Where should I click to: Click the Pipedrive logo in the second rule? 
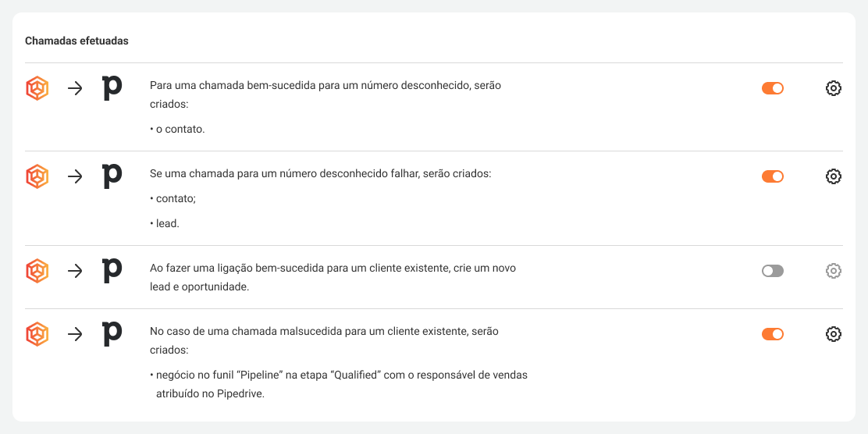(112, 176)
